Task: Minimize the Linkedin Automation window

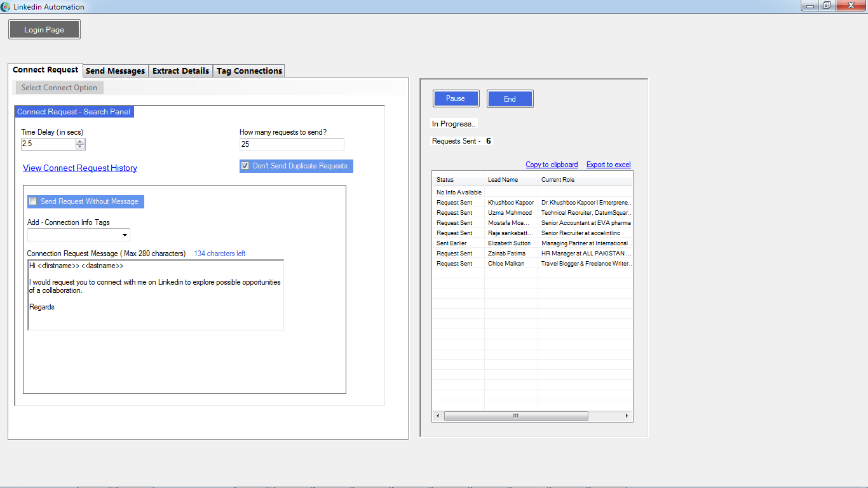Action: point(810,6)
